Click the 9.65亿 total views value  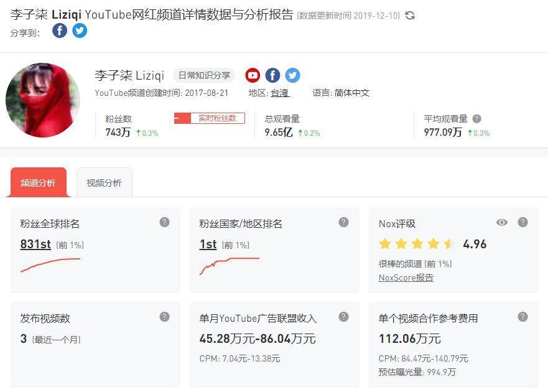pos(279,132)
